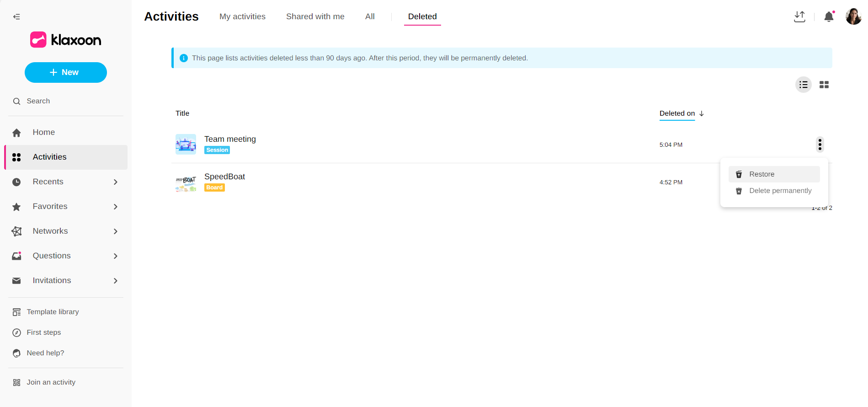The height and width of the screenshot is (407, 868).
Task: Open the user profile avatar
Action: pos(853,17)
